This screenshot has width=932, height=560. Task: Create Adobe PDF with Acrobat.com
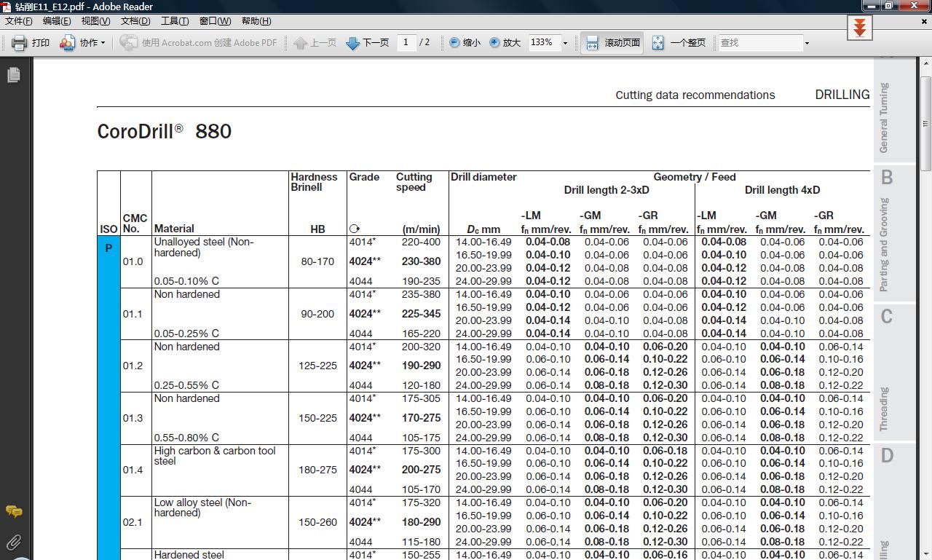[x=199, y=43]
